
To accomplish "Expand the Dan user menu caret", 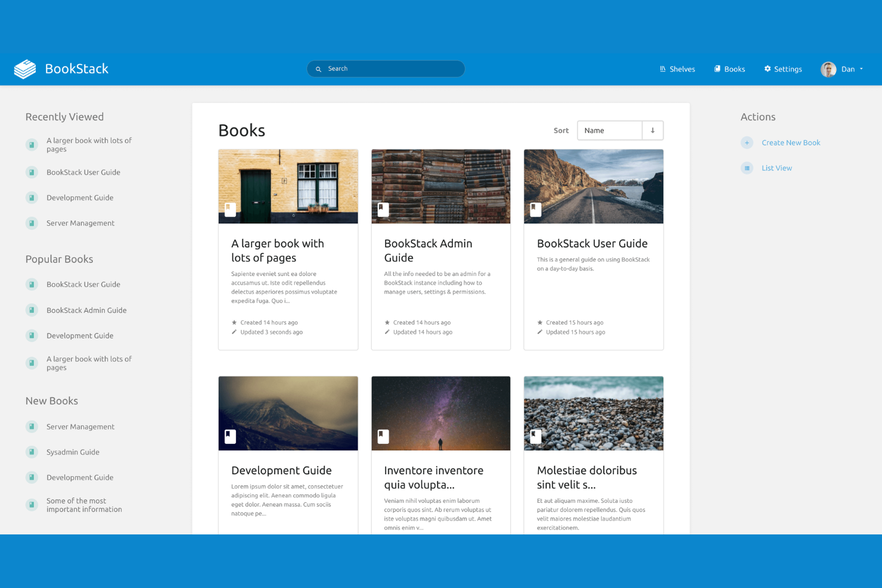I will [x=861, y=69].
